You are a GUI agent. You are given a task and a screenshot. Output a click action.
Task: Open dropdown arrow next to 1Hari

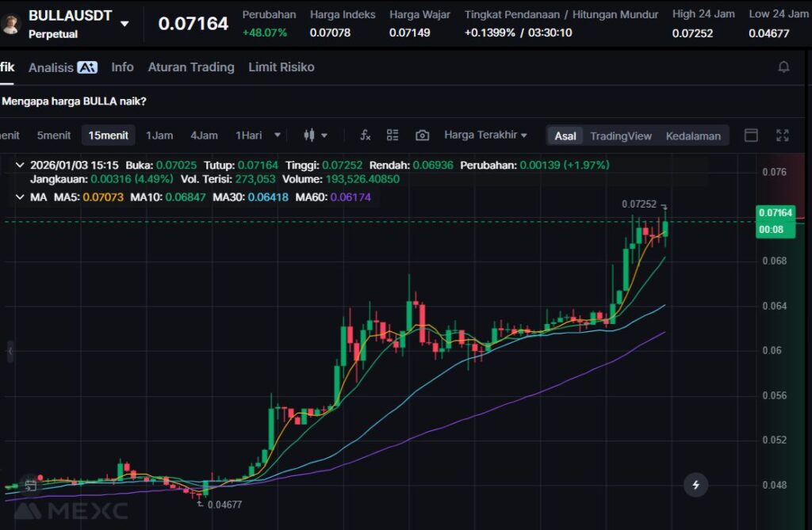click(277, 135)
